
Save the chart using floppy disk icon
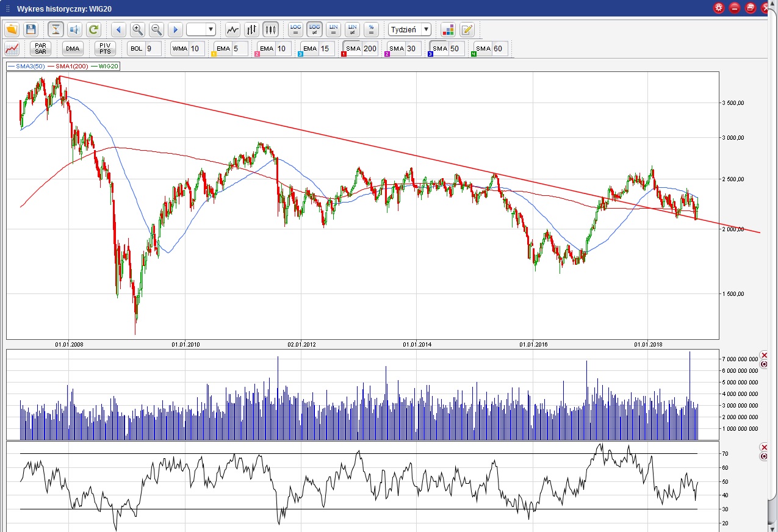coord(31,29)
